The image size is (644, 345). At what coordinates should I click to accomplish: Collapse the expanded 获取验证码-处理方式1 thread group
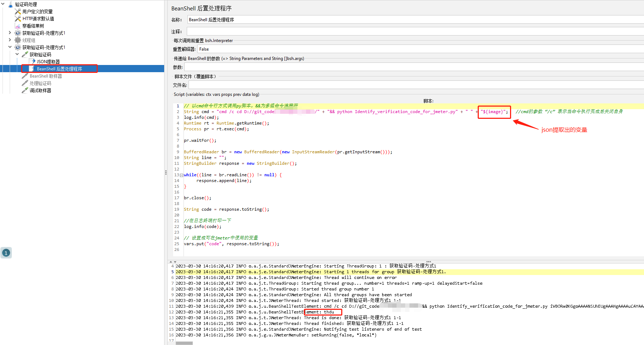[x=10, y=47]
